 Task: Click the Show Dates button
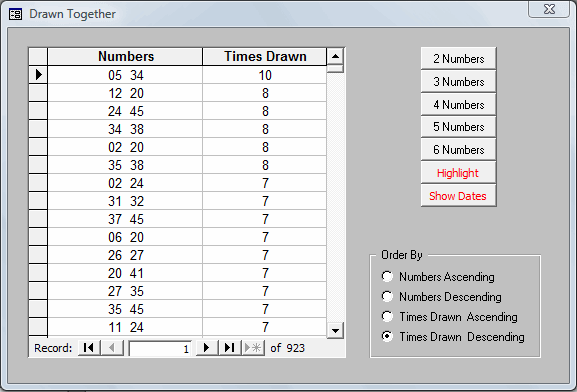click(459, 195)
